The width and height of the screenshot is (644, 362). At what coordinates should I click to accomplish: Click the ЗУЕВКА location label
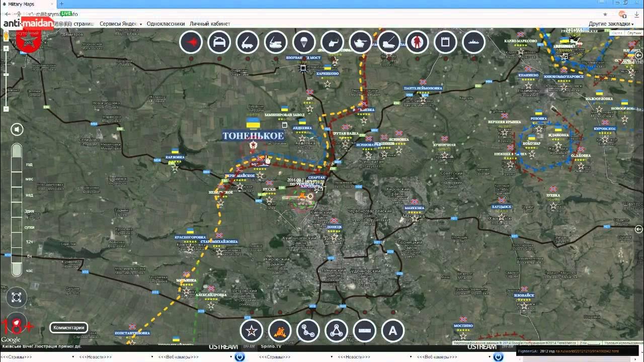(x=553, y=195)
